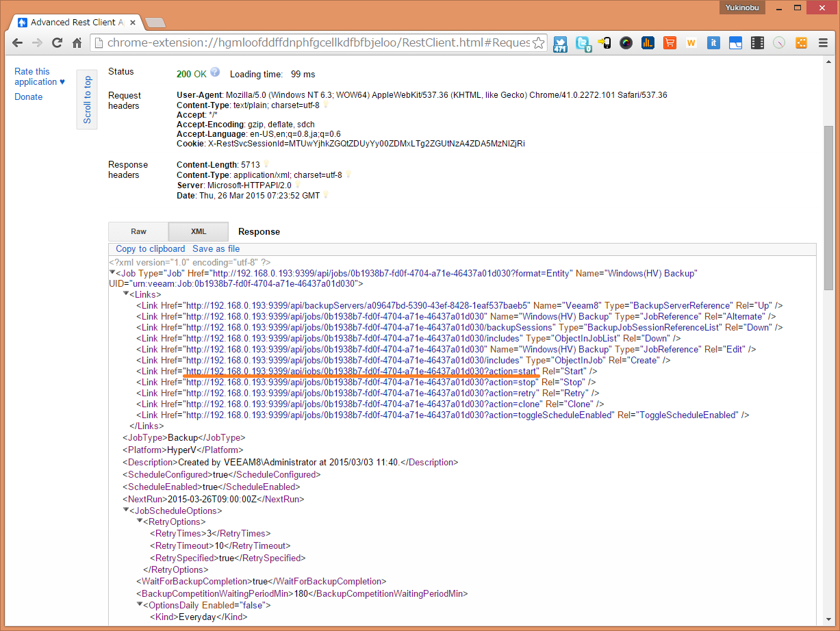This screenshot has height=631, width=840.
Task: Click the action=retry link URL
Action: tap(361, 393)
